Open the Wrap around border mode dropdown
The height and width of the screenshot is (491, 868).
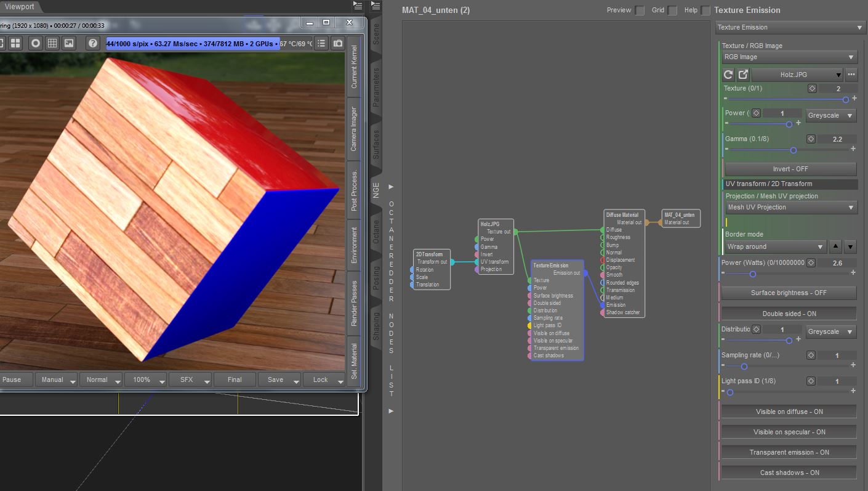[x=775, y=247]
